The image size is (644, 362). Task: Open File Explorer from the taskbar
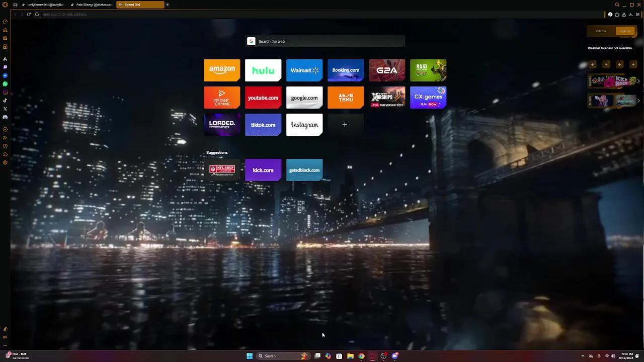point(350,356)
